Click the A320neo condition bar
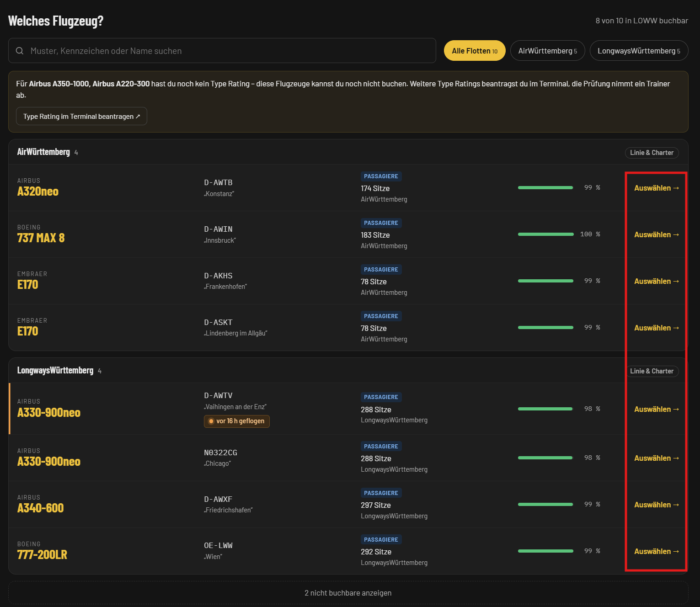 click(545, 187)
